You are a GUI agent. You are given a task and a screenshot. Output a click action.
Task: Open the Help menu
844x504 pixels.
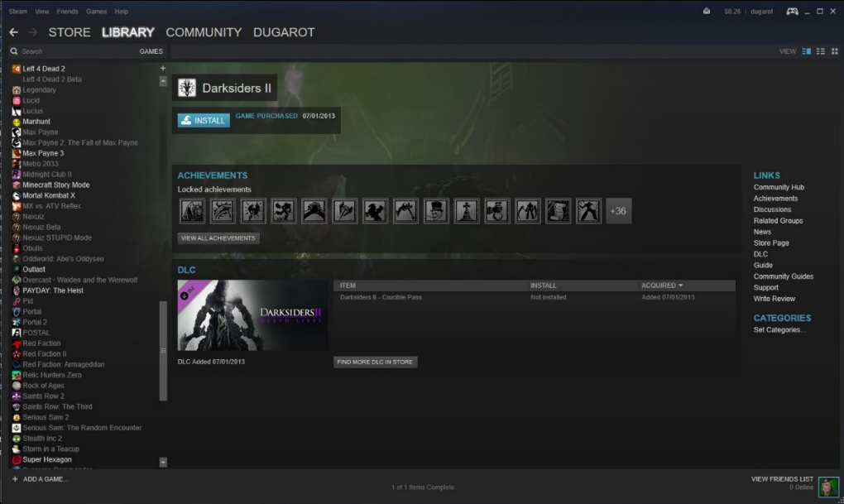pyautogui.click(x=122, y=12)
